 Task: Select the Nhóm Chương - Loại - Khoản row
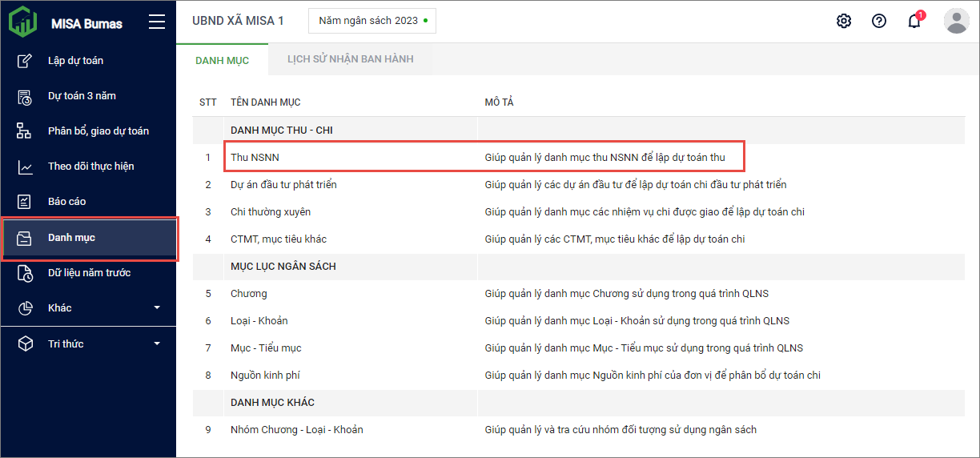[x=296, y=430]
